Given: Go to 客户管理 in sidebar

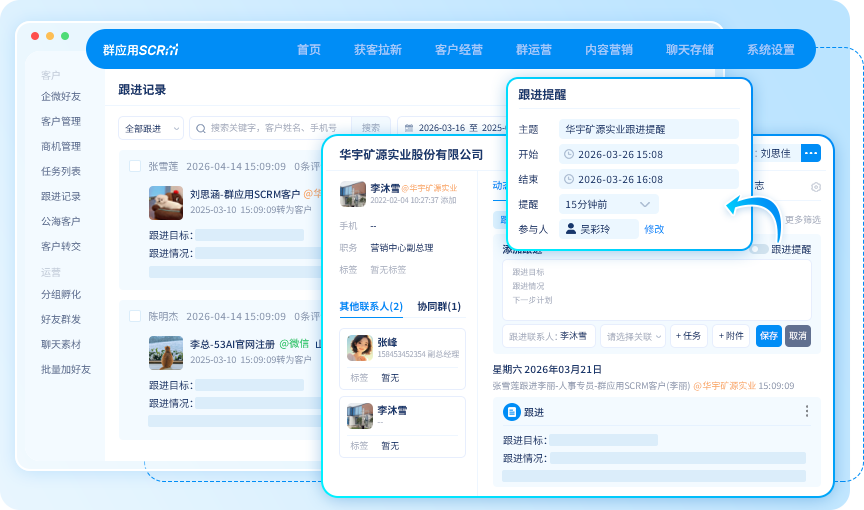Looking at the screenshot, I should (x=61, y=121).
